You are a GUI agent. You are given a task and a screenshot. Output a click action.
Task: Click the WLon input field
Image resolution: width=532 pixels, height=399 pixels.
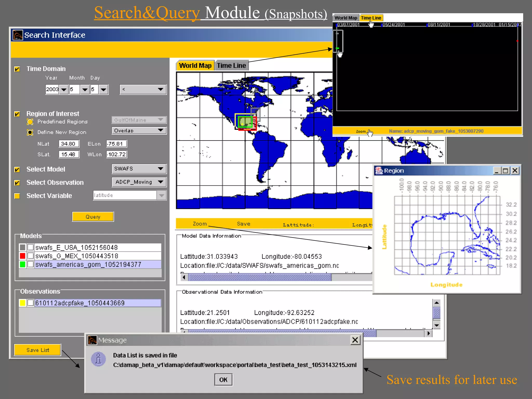(x=117, y=154)
